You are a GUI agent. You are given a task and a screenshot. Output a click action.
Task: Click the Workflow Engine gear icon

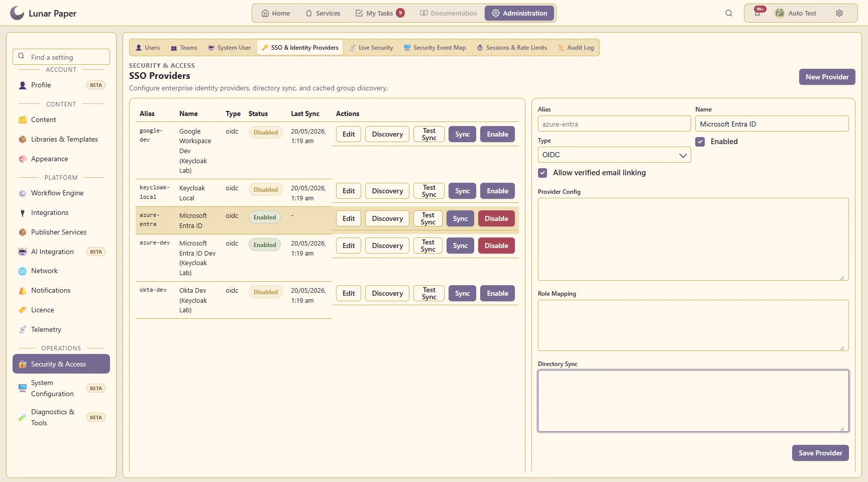[23, 193]
